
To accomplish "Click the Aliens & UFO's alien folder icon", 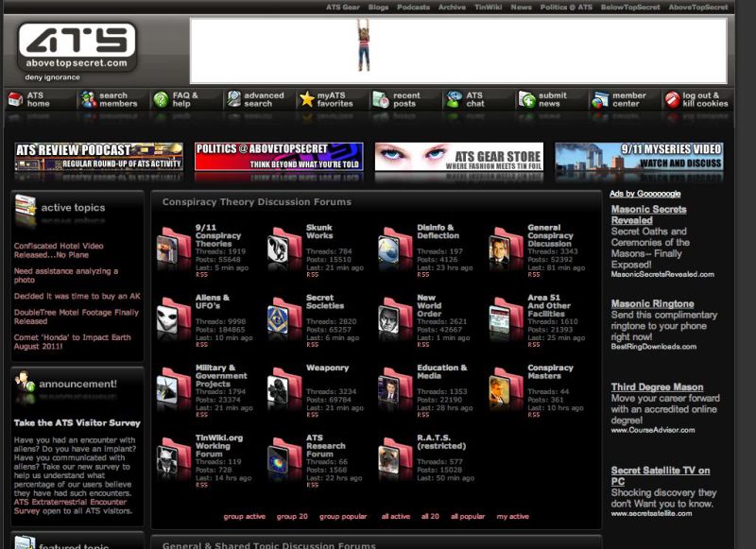I will [174, 317].
